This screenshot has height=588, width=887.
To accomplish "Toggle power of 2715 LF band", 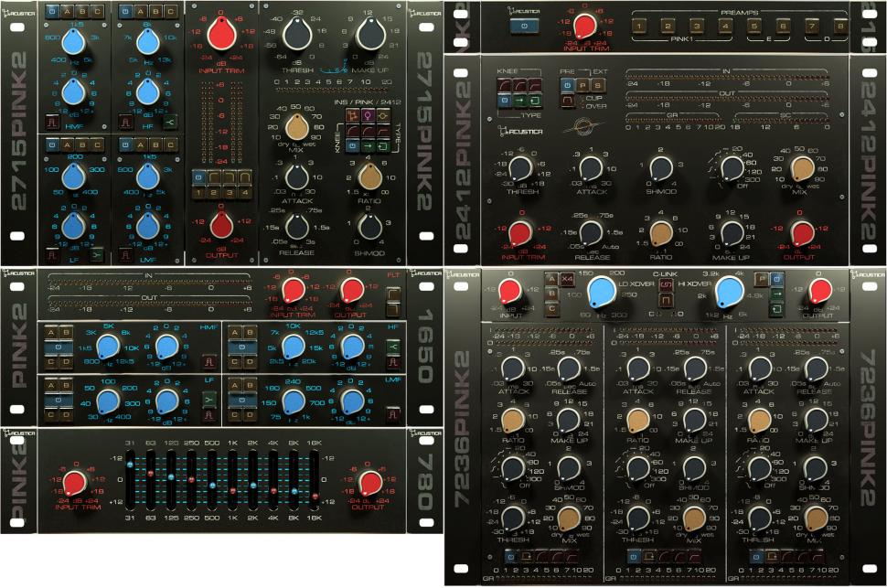I will 53,144.
